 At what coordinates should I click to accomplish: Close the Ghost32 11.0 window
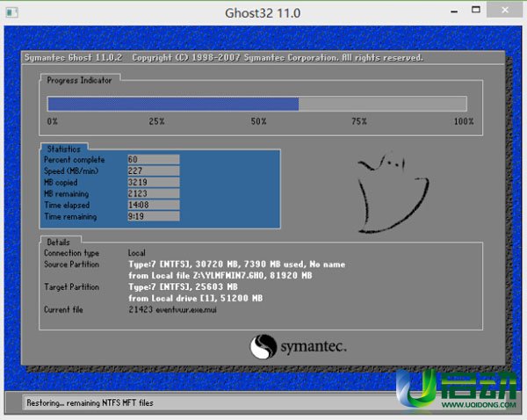tap(504, 10)
